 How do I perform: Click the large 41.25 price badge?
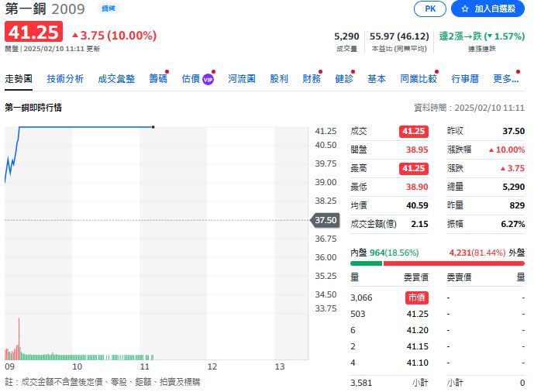(34, 32)
